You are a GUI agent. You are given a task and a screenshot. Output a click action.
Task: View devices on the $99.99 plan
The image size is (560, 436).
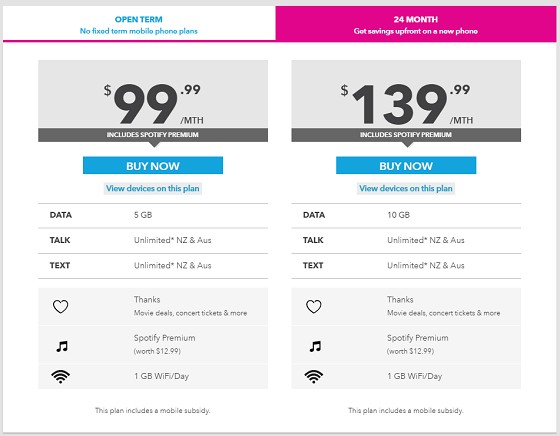tap(153, 188)
